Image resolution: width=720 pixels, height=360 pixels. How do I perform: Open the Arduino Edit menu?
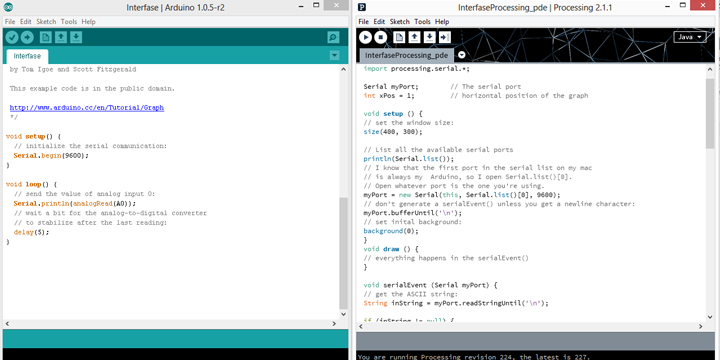pyautogui.click(x=26, y=22)
